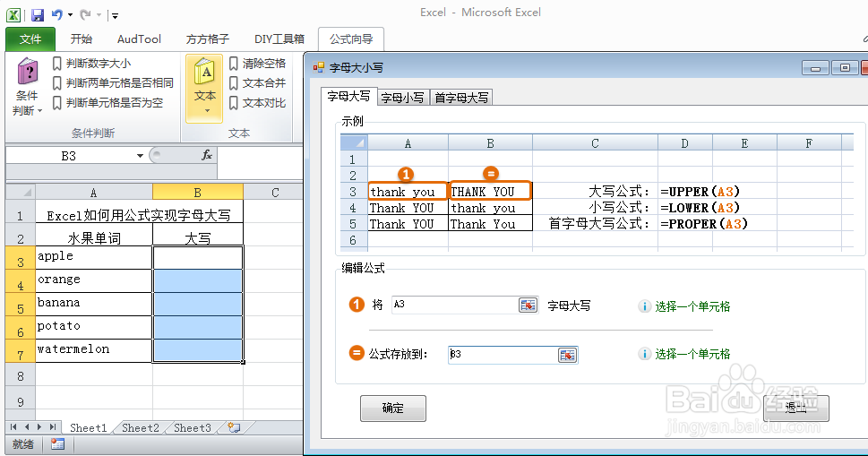Click the 字母大小写 dialog title icon

click(318, 67)
